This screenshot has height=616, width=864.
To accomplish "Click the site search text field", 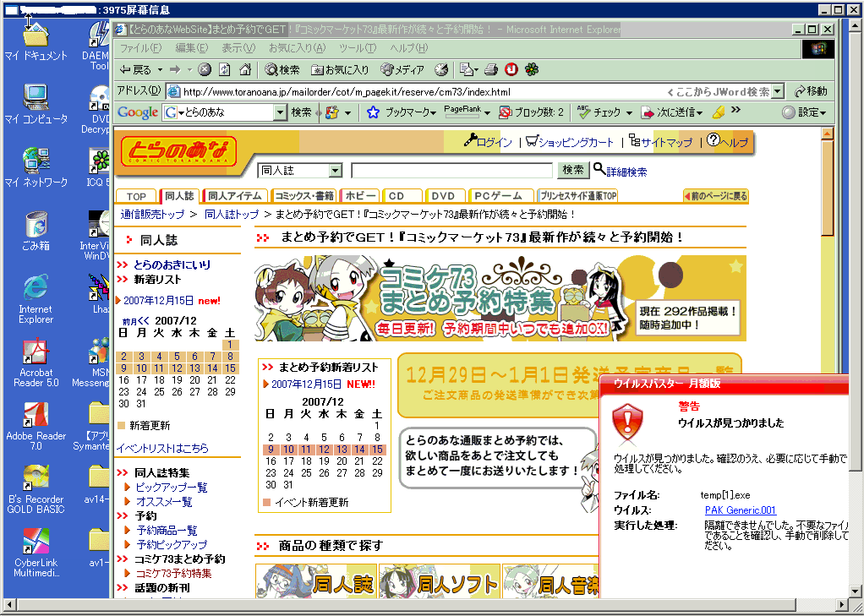I will point(451,171).
